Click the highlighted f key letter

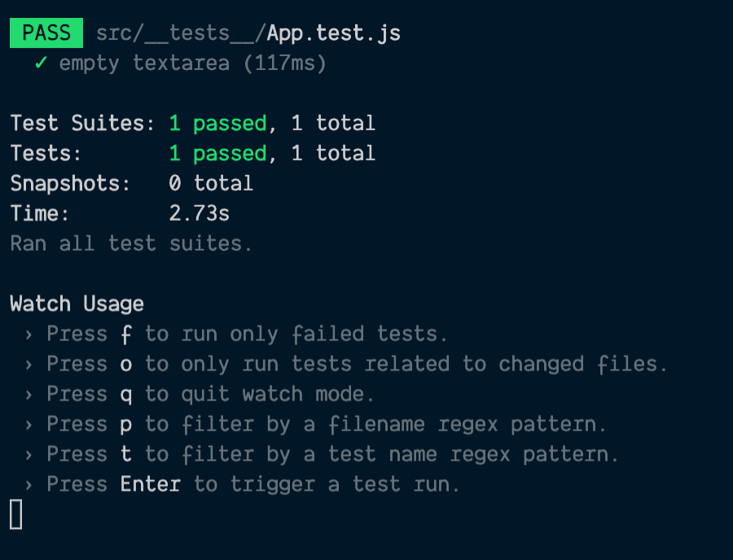(x=126, y=335)
